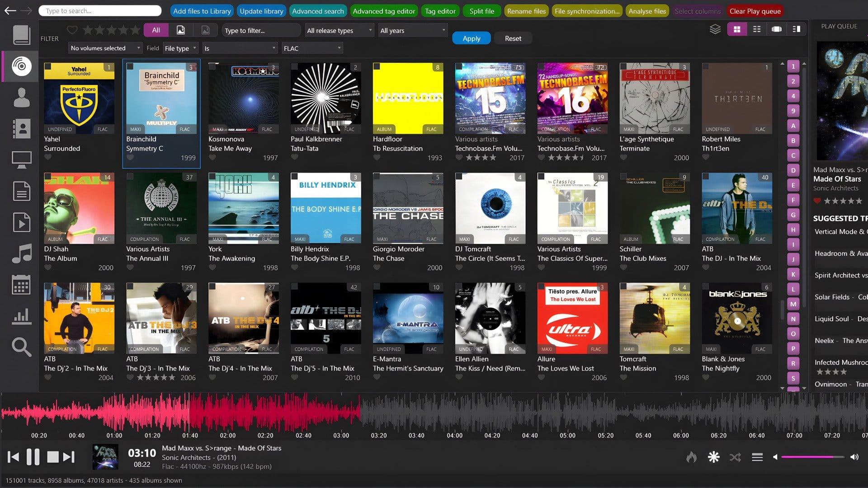This screenshot has width=868, height=488.
Task: Click the flame icon in player bar
Action: (x=691, y=457)
